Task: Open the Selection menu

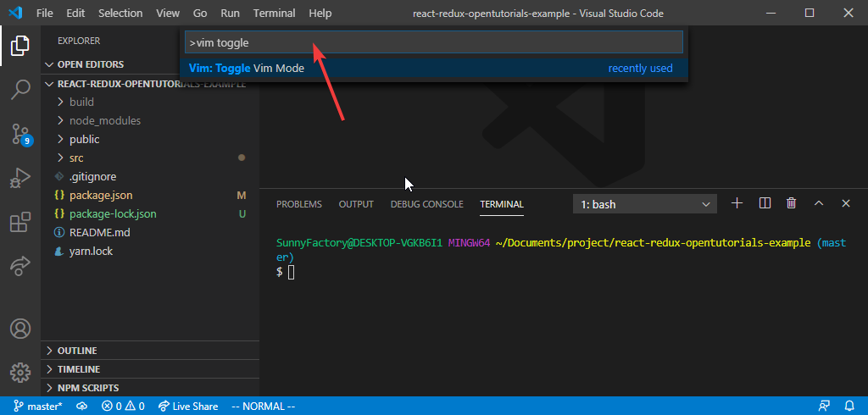Action: [120, 13]
